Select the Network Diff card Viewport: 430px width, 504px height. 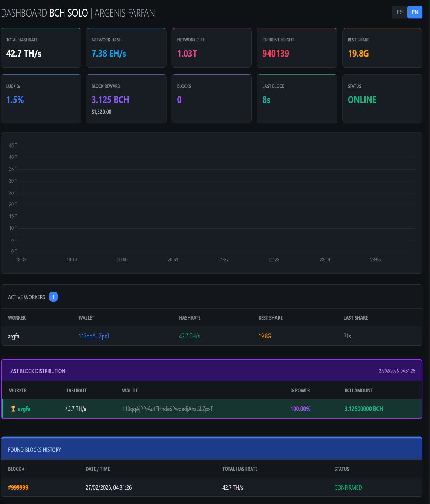[211, 48]
